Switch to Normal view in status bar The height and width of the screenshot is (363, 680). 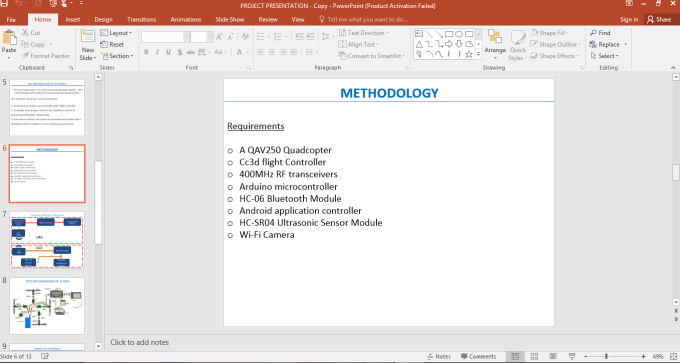tap(515, 356)
